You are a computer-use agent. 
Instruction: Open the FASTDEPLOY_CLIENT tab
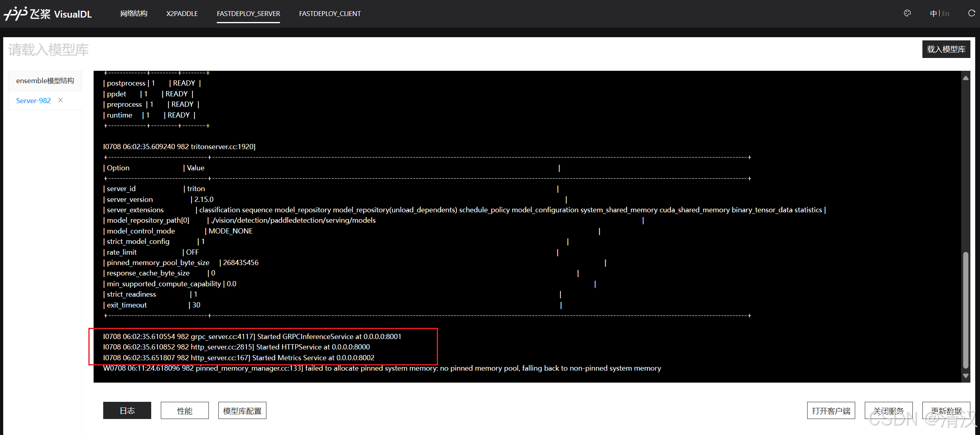pyautogui.click(x=330, y=14)
